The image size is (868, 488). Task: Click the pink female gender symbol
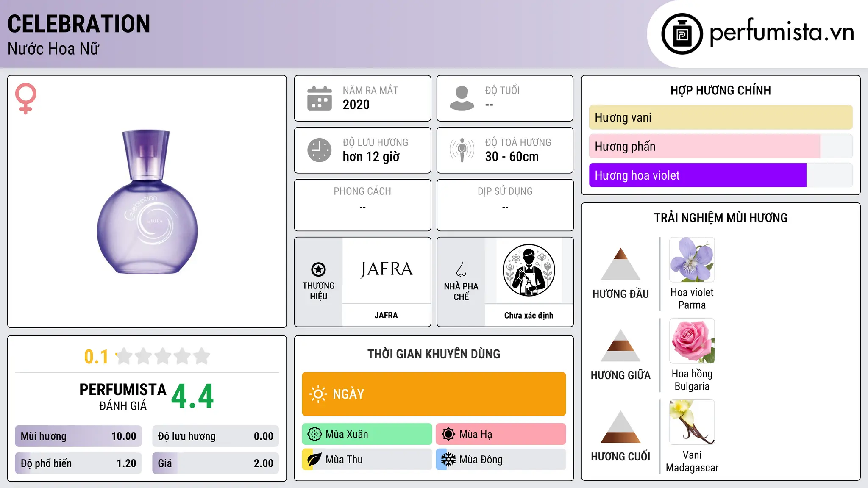pyautogui.click(x=26, y=98)
